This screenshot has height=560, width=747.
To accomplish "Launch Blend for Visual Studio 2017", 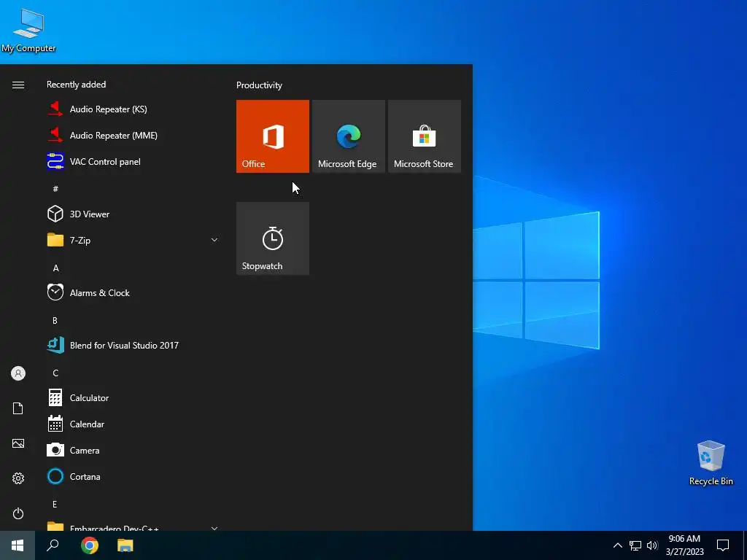I will pos(133,345).
